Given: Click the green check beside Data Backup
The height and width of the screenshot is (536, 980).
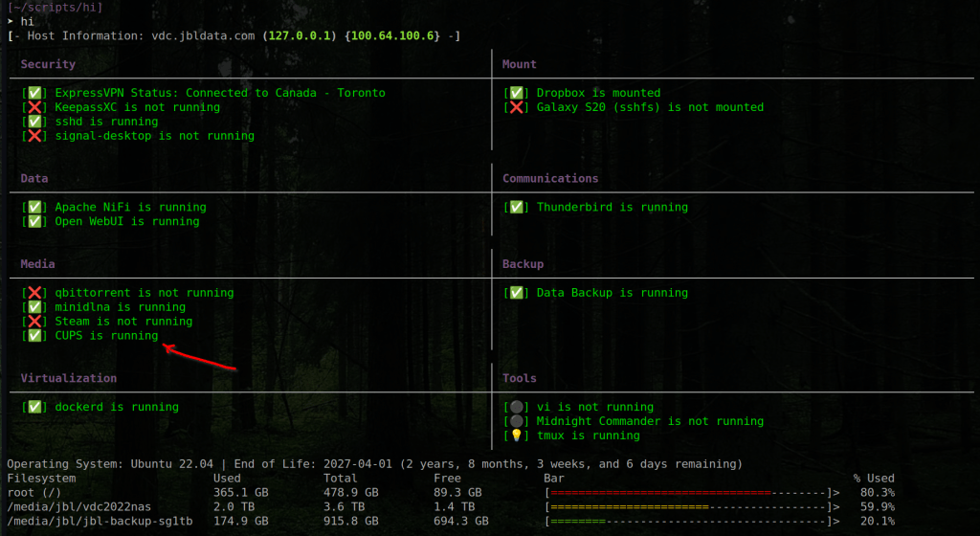Looking at the screenshot, I should coord(517,293).
